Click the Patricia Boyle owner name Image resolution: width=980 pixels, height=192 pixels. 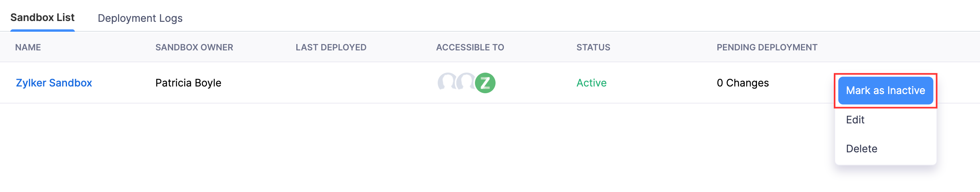point(188,83)
